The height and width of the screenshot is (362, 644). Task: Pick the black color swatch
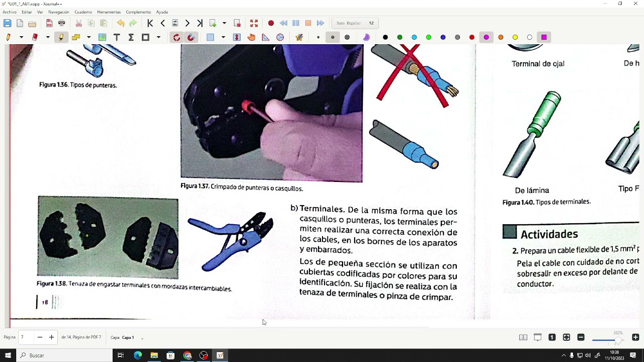pos(385,37)
